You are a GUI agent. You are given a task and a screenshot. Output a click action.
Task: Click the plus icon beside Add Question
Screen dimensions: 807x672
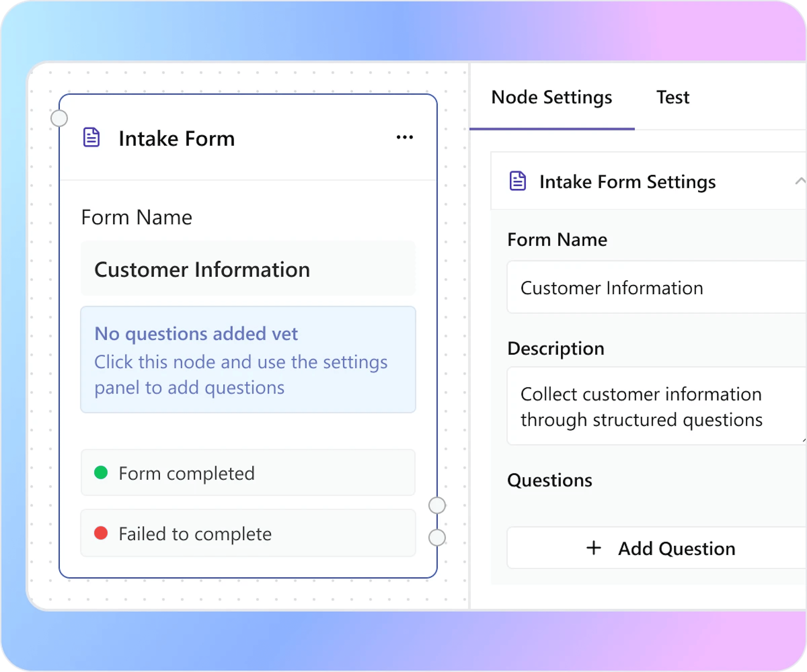pyautogui.click(x=594, y=548)
